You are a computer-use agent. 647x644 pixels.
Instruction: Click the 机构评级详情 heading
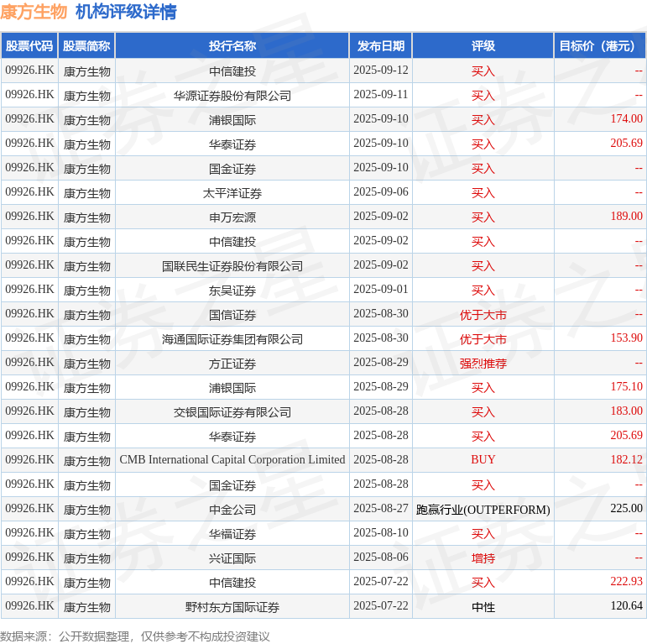[126, 12]
